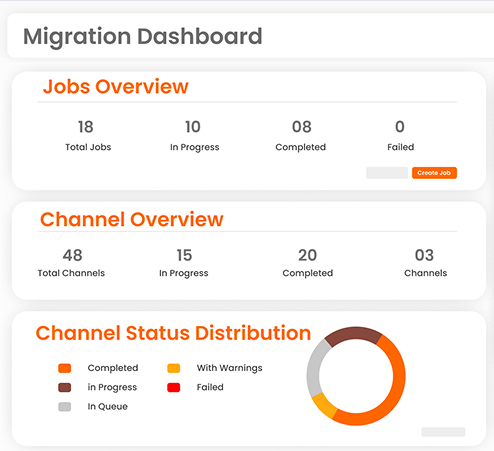Click the 18 Total Jobs count
494x451 pixels.
[x=86, y=127]
